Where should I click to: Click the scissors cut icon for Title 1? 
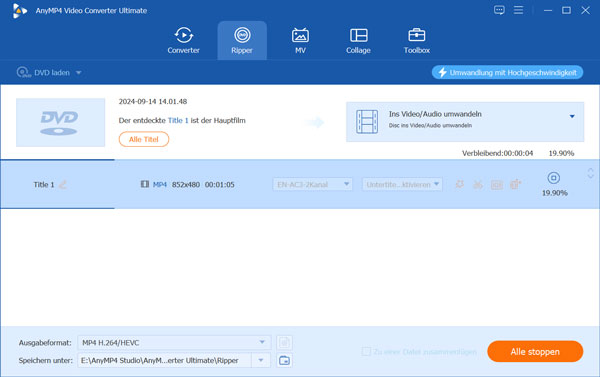[x=478, y=185]
